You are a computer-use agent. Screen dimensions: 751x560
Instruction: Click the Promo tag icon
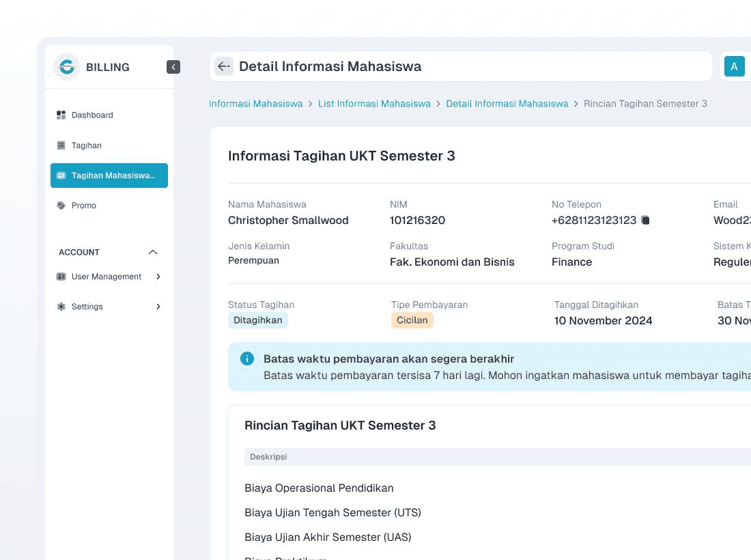click(61, 205)
